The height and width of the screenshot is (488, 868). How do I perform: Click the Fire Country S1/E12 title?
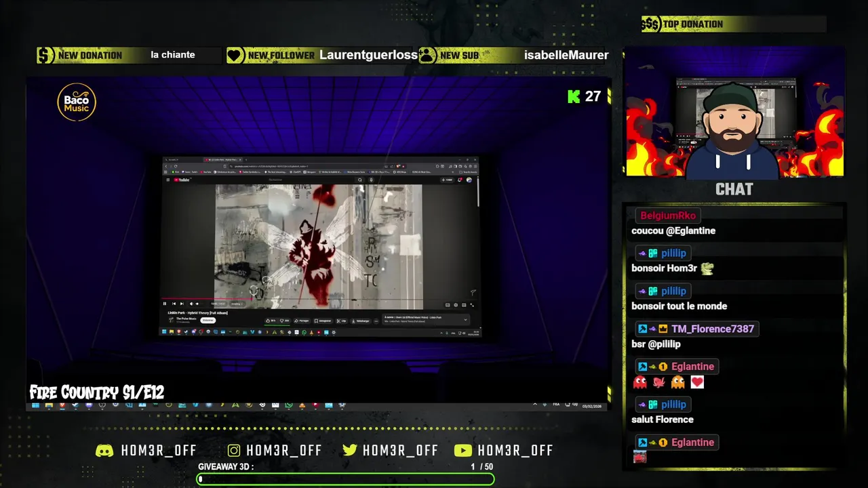click(97, 392)
